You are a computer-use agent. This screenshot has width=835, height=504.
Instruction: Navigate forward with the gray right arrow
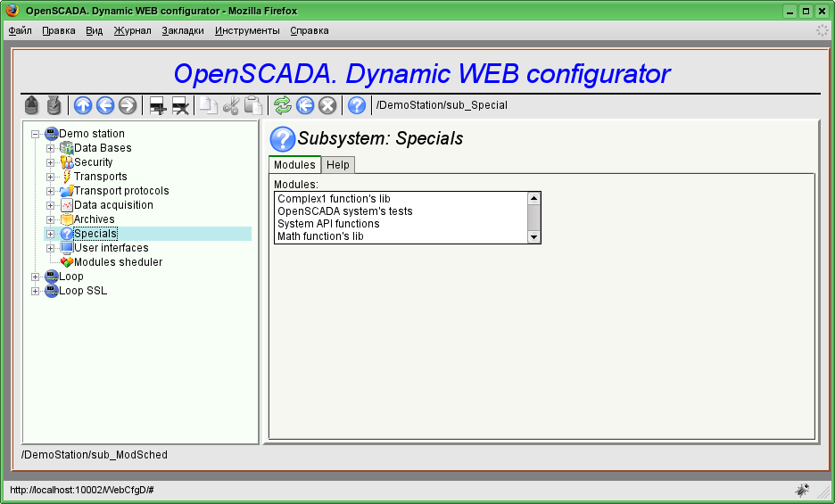coord(128,105)
